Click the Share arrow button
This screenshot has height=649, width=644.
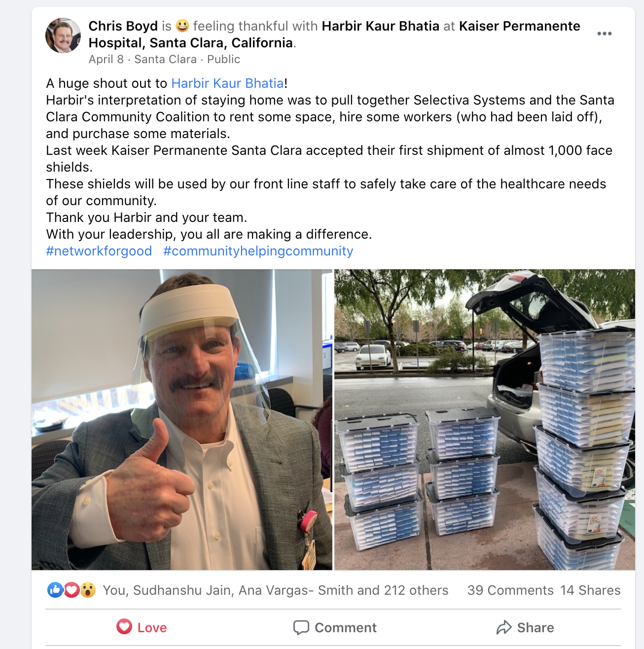click(x=525, y=627)
